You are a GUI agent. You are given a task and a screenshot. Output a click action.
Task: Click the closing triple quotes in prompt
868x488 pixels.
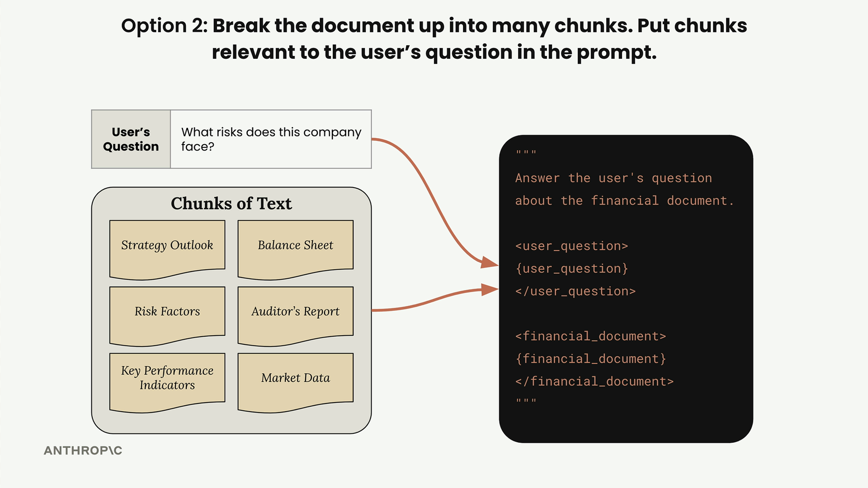click(x=526, y=401)
